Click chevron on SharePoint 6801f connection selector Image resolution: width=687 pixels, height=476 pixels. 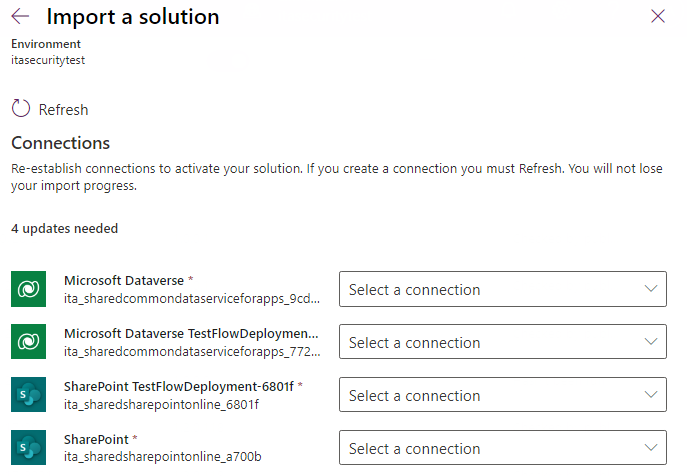tap(651, 396)
